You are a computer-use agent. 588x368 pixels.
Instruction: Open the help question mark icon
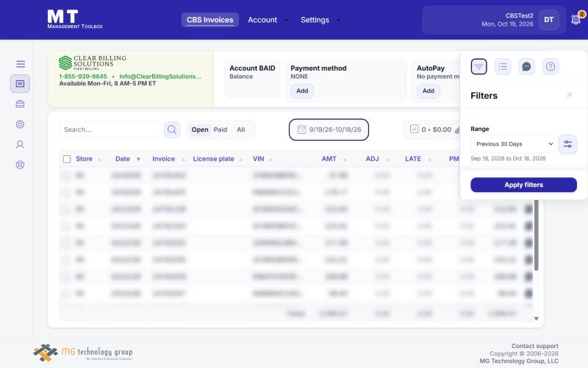click(551, 66)
